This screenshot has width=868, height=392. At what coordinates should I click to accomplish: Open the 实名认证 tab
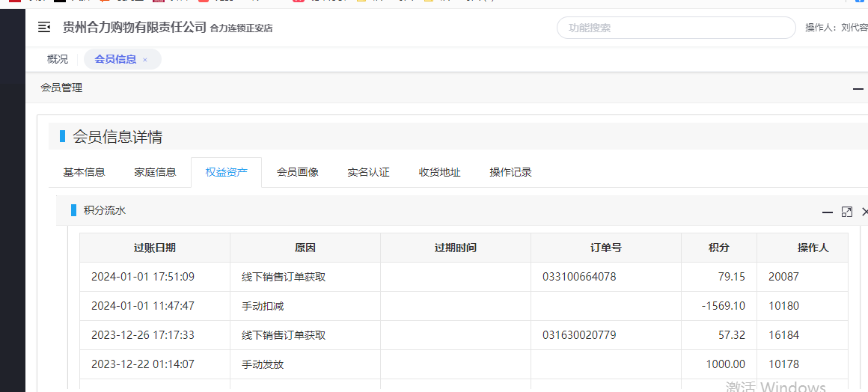[368, 172]
